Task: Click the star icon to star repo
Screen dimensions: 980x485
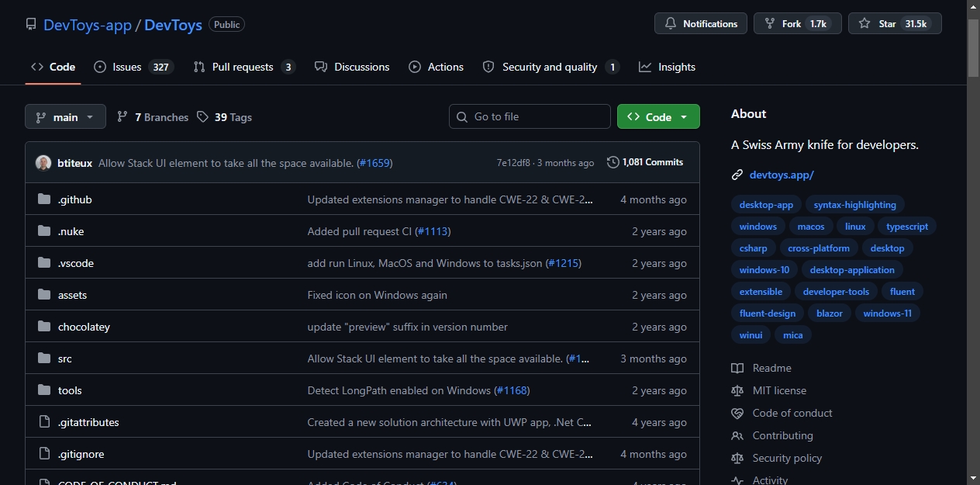Action: pos(864,24)
